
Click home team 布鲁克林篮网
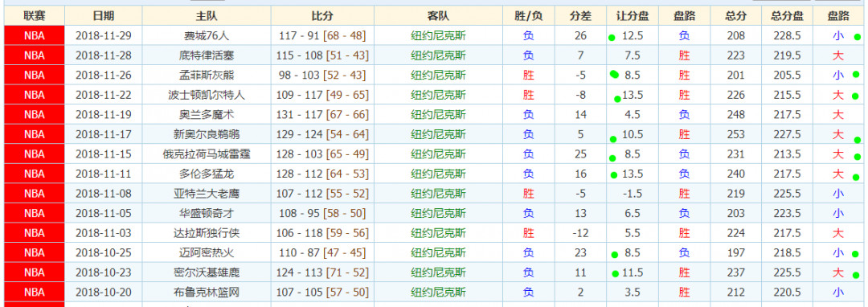coord(207,292)
